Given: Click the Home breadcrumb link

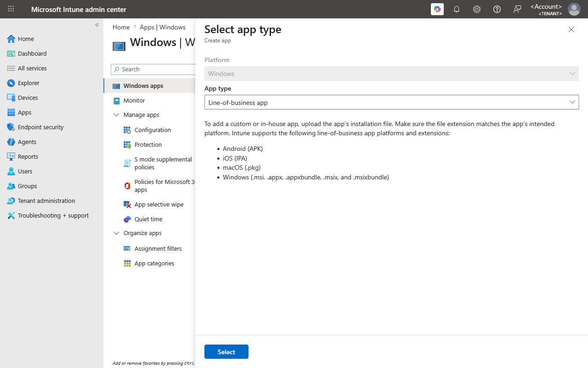Looking at the screenshot, I should [x=121, y=27].
